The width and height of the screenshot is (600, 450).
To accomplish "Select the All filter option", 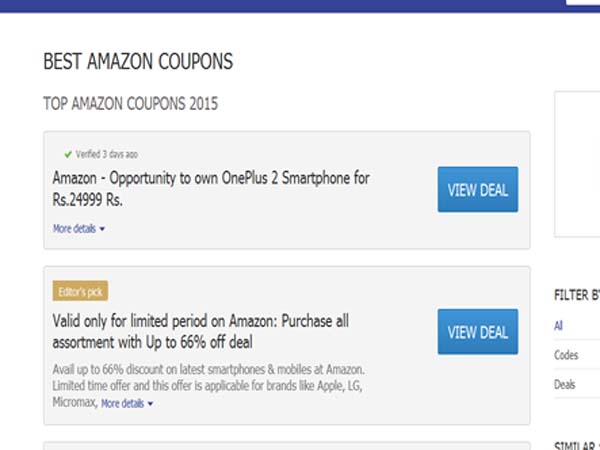I will pyautogui.click(x=559, y=325).
